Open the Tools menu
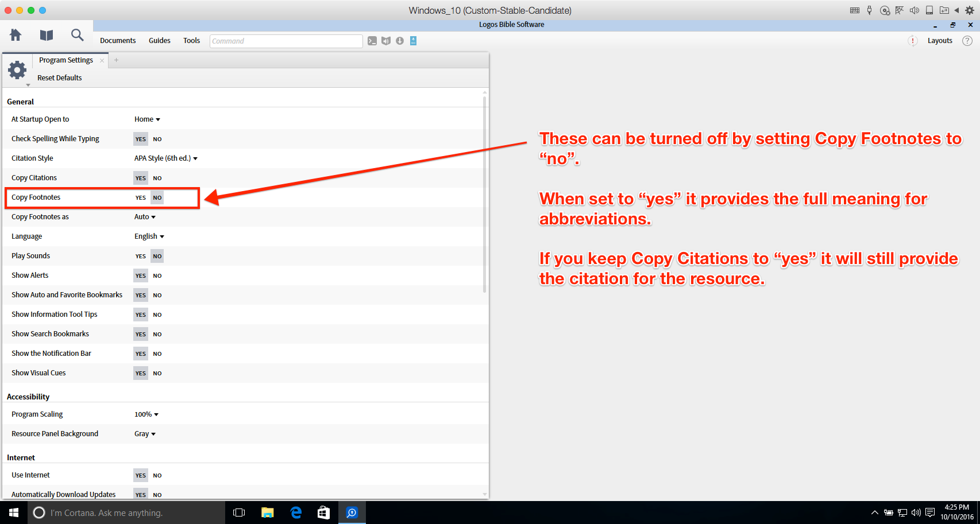The width and height of the screenshot is (980, 524). [x=191, y=41]
